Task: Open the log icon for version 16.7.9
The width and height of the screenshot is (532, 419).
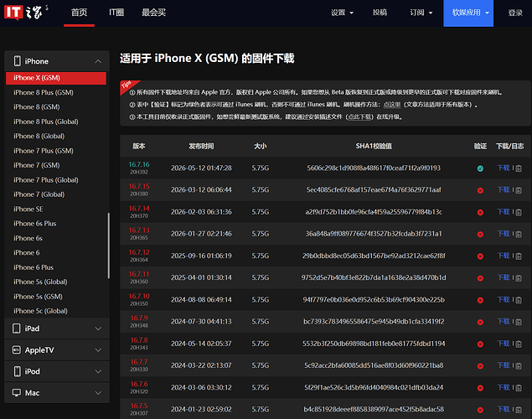Action: (519, 322)
